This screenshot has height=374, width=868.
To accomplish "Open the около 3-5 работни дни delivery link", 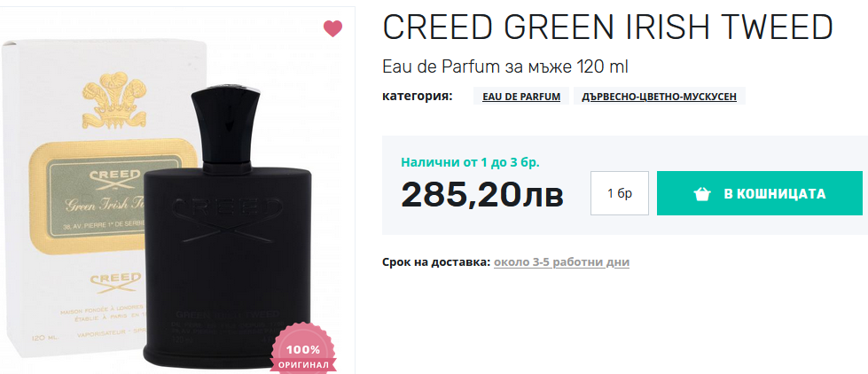I will click(561, 261).
